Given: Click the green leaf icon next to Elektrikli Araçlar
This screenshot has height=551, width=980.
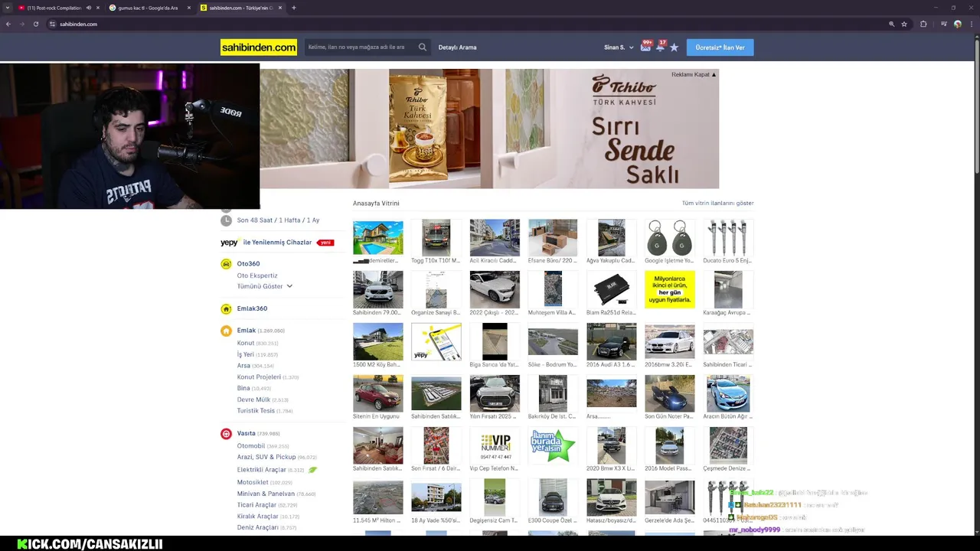Looking at the screenshot, I should (x=312, y=469).
